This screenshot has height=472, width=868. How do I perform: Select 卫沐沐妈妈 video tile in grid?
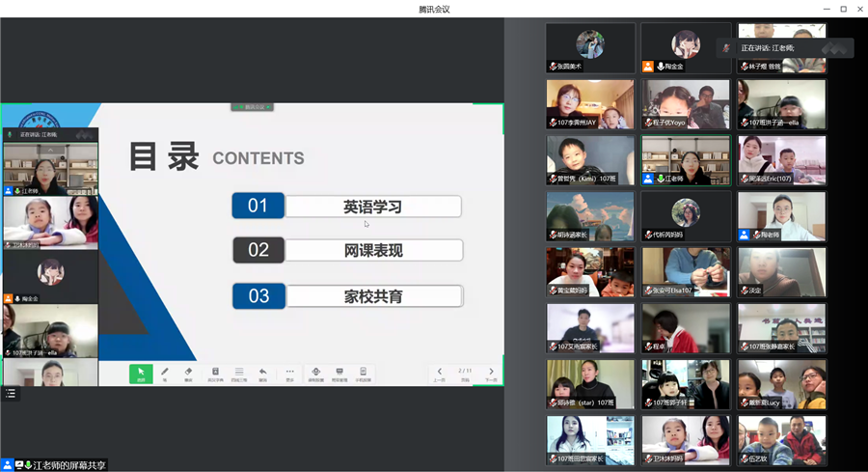pos(686,441)
